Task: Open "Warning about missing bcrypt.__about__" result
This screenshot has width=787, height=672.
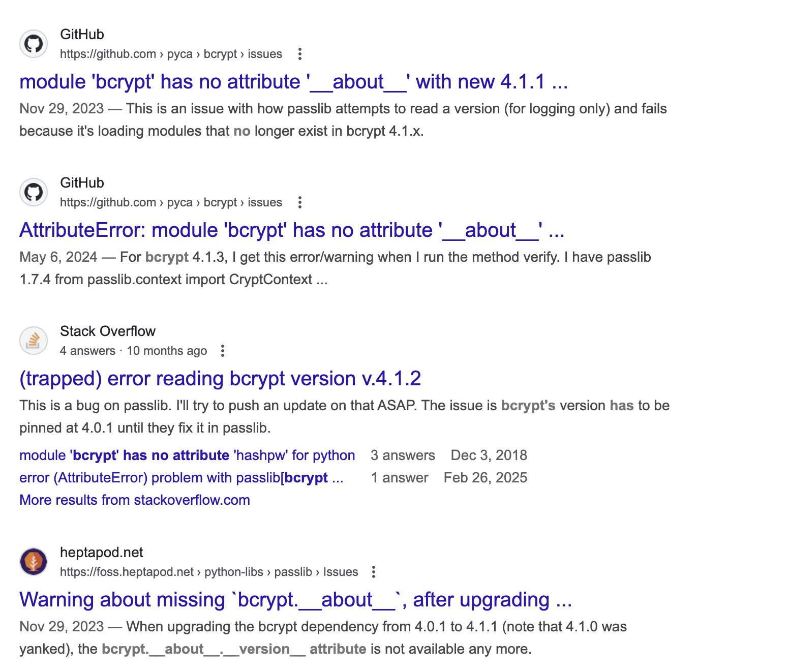Action: pyautogui.click(x=295, y=600)
